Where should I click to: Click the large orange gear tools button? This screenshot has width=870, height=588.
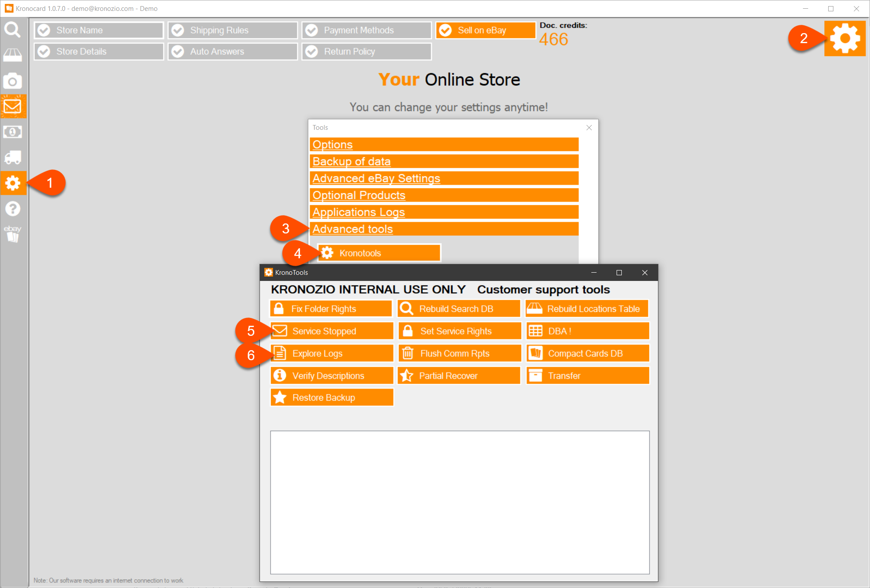click(x=845, y=38)
